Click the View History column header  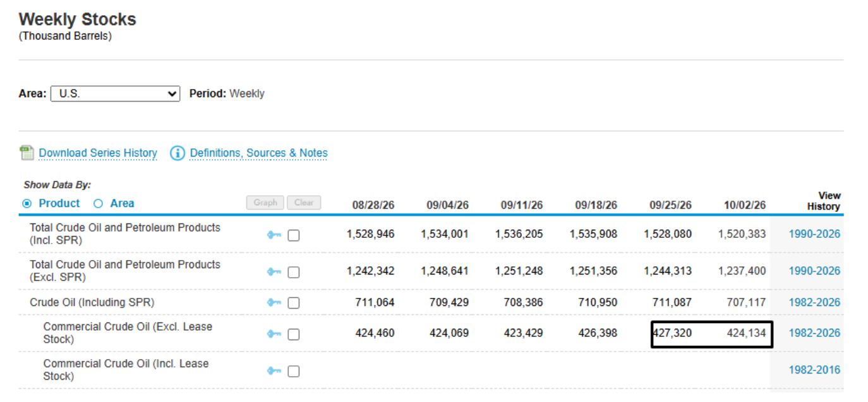(823, 201)
